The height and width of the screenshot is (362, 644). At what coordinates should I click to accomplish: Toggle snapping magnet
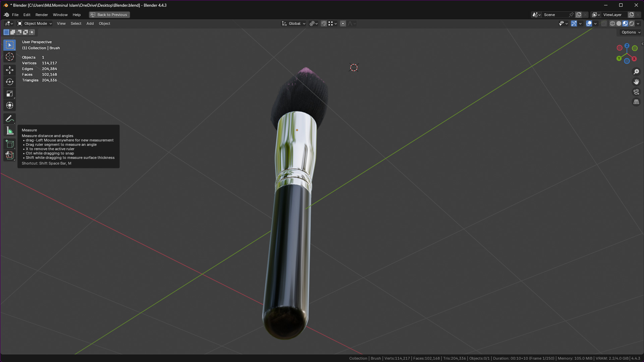[324, 23]
